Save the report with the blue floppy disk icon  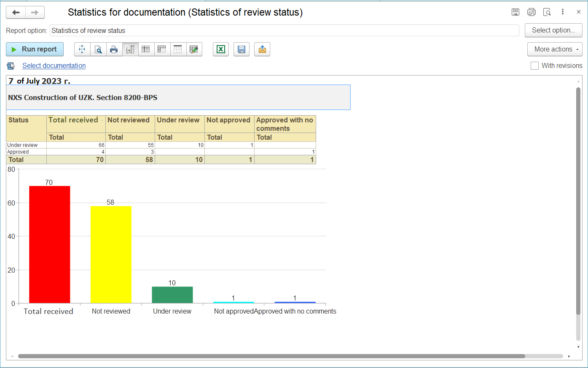point(242,49)
